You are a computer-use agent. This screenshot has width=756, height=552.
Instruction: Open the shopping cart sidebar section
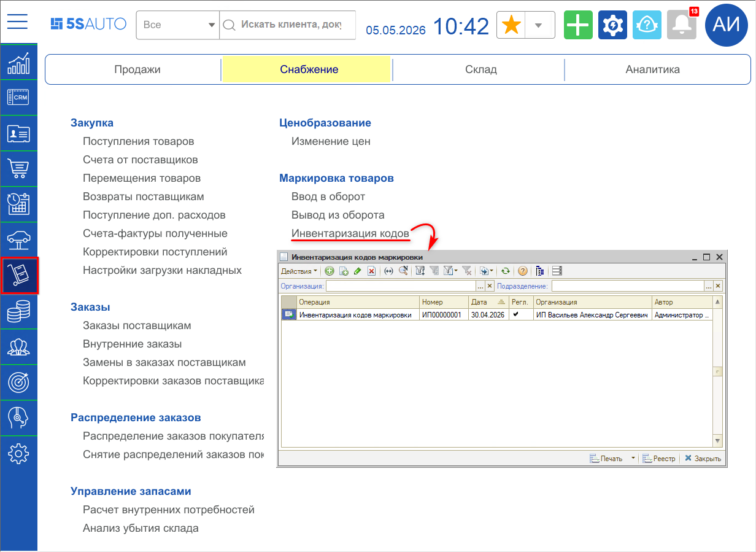tap(18, 169)
